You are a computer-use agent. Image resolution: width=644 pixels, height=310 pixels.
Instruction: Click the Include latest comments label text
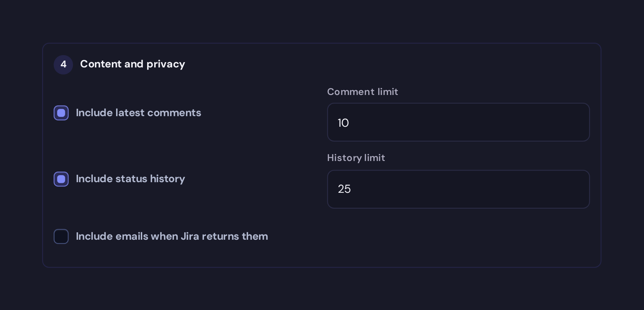(x=138, y=113)
